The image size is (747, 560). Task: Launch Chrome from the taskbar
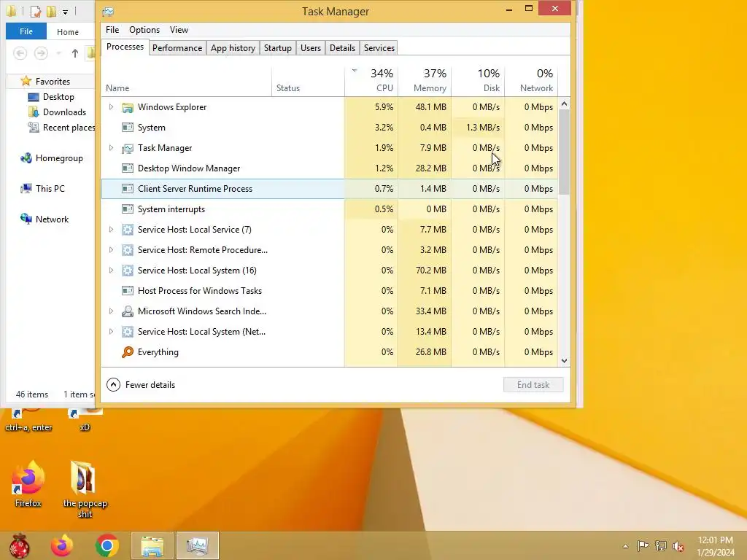pos(107,545)
